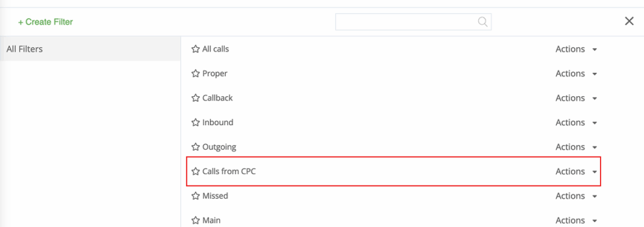Favorite the Main filter star
This screenshot has height=227, width=644.
tap(196, 221)
